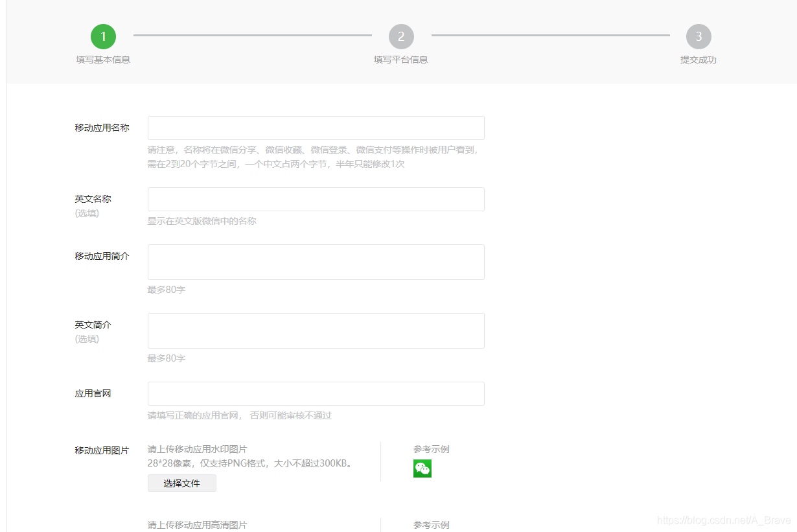The image size is (797, 532).
Task: Click the (选填) note under 英文简介
Action: pos(87,339)
